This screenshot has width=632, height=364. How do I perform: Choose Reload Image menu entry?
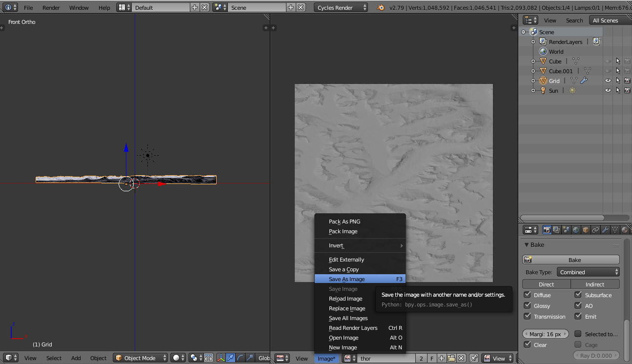(x=360, y=299)
